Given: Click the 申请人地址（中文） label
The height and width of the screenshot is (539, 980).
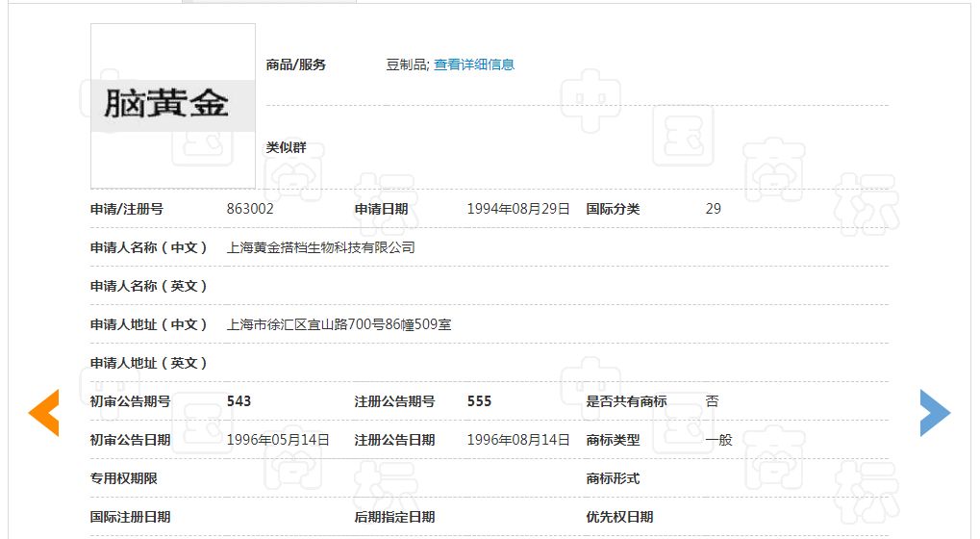Looking at the screenshot, I should (149, 324).
